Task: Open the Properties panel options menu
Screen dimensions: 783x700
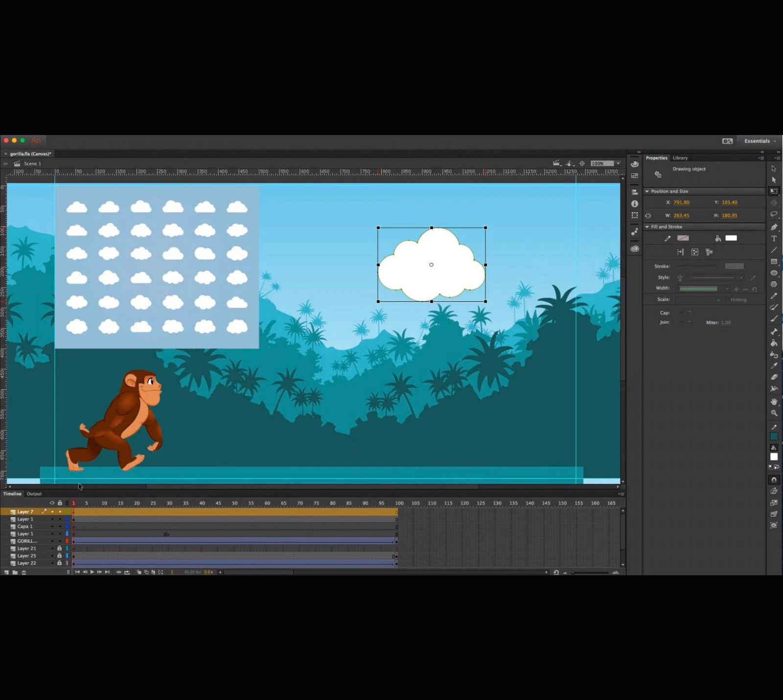Action: coord(761,158)
